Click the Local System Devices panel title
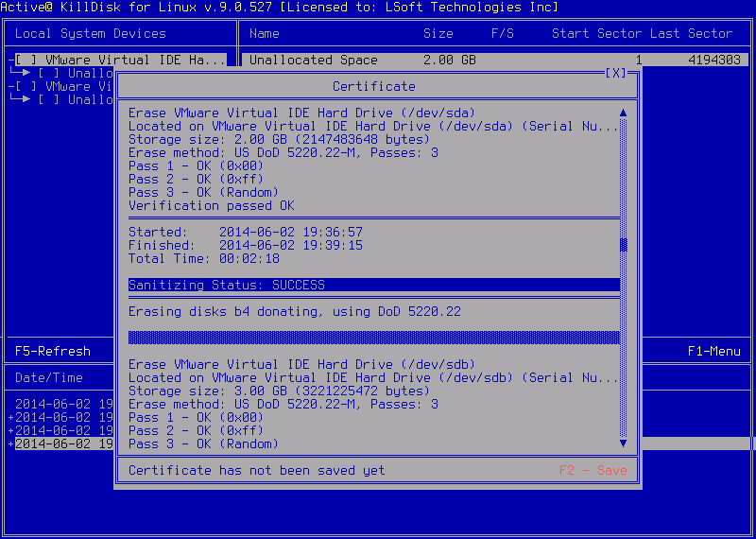Screen dimensions: 756x539 coord(90,33)
